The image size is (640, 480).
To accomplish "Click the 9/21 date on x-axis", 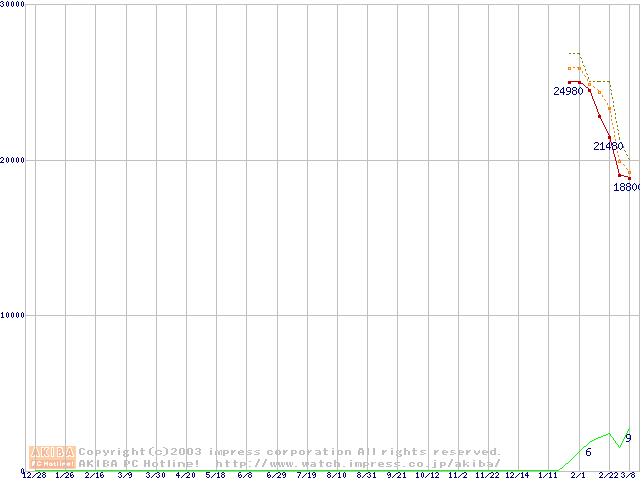I will coord(397,475).
